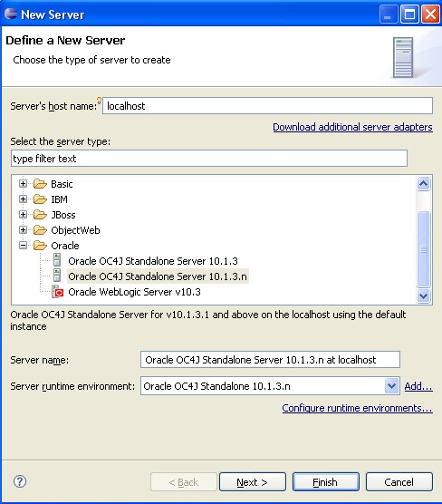442x504 pixels.
Task: Click the ObjectWeb folder icon
Action: click(40, 230)
